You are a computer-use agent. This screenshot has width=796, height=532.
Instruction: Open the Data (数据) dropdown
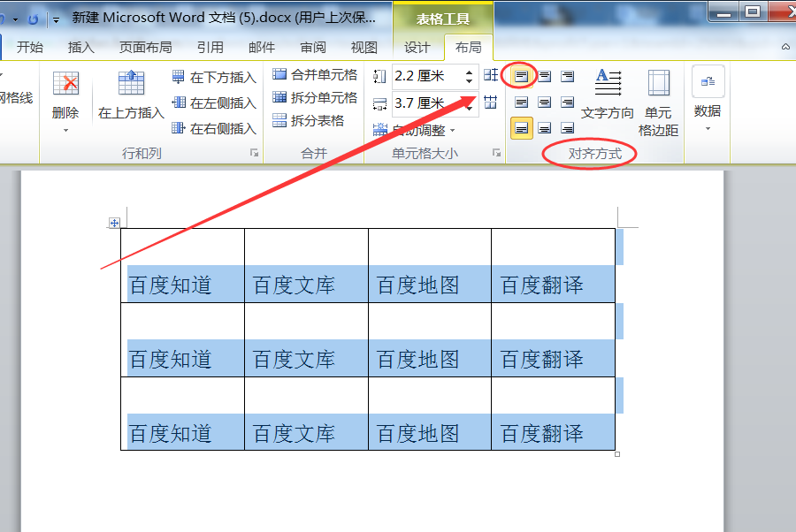tap(708, 99)
